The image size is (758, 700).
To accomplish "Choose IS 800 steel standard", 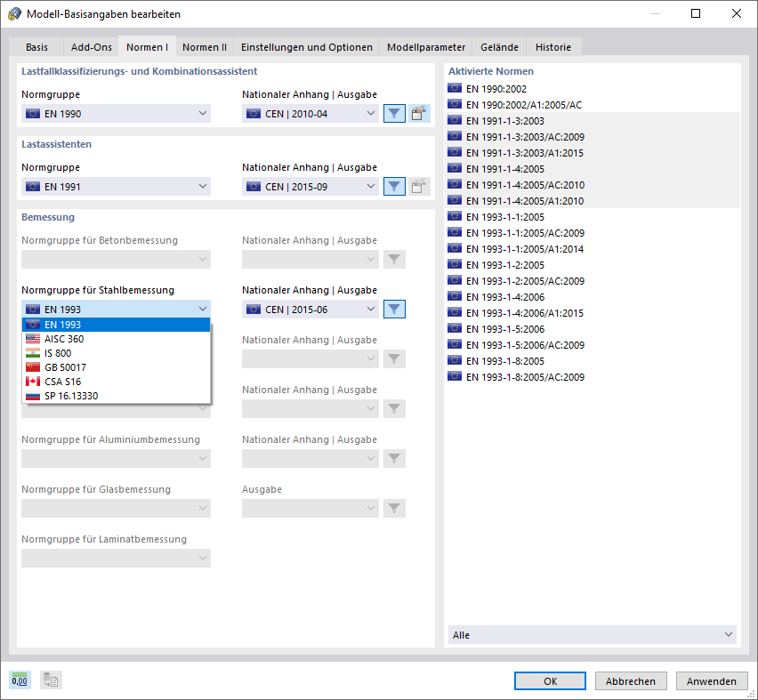I will click(x=116, y=353).
